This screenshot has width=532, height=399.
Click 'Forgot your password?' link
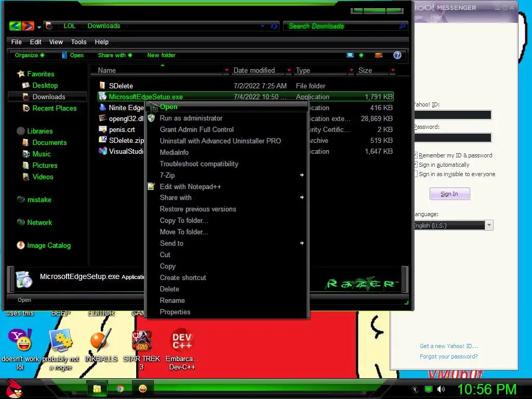tap(448, 356)
